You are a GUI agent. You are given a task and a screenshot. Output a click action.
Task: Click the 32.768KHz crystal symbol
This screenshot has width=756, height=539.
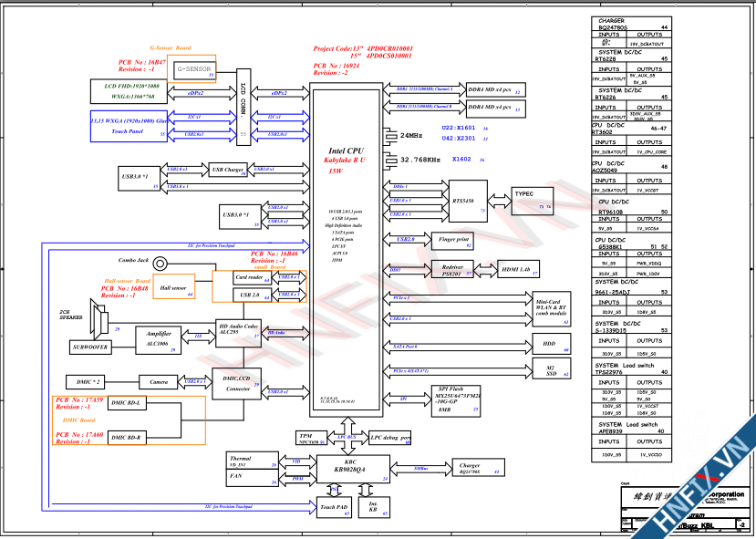coord(391,160)
